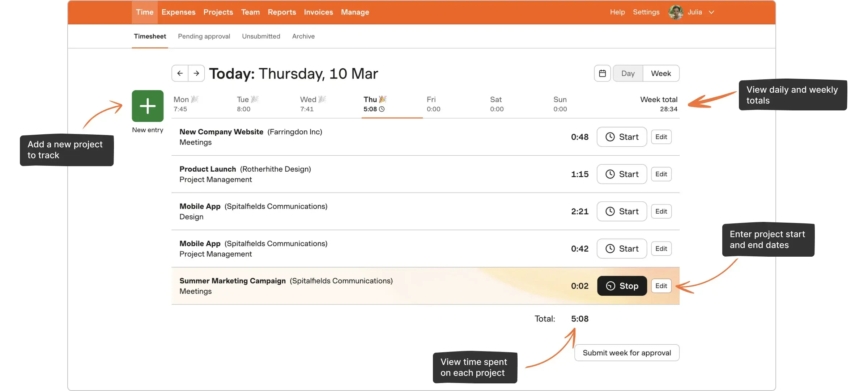Open Settings in the top bar
The height and width of the screenshot is (391, 868).
(x=646, y=12)
